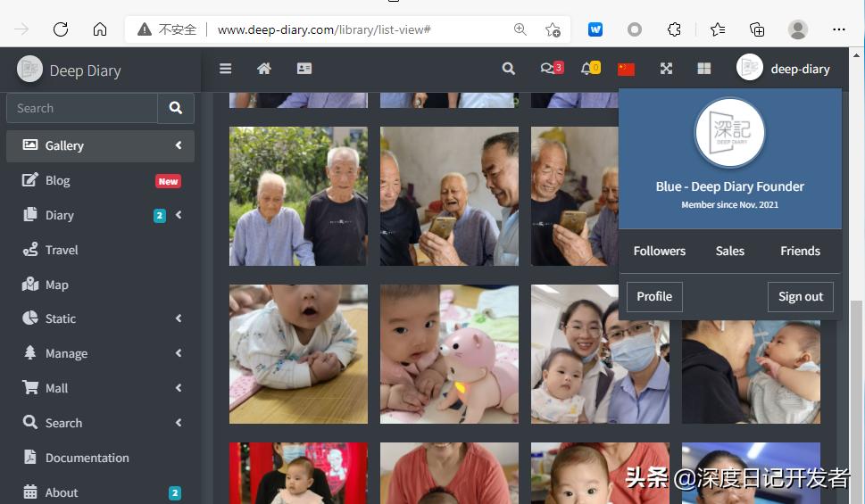Expand the sidebar Search menu chevron
The width and height of the screenshot is (865, 504).
point(179,423)
